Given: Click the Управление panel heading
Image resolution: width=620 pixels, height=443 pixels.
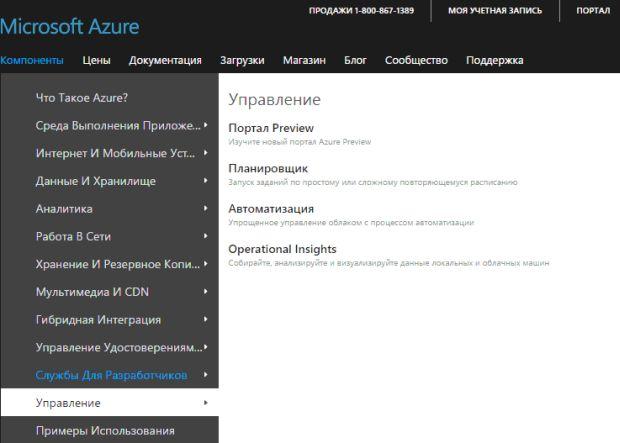Looking at the screenshot, I should point(274,99).
